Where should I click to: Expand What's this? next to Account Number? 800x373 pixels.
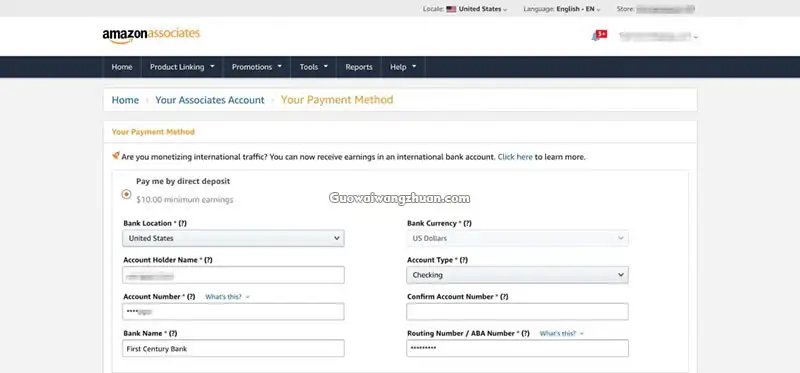228,297
